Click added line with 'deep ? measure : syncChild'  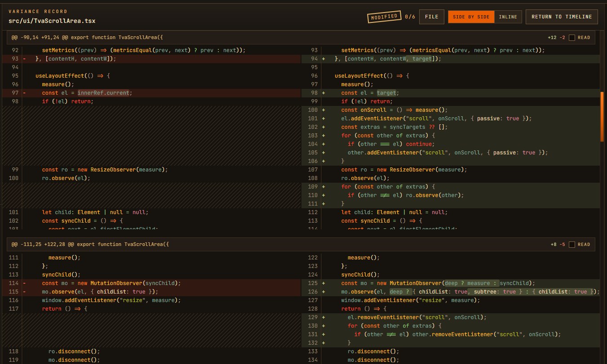click(x=451, y=283)
